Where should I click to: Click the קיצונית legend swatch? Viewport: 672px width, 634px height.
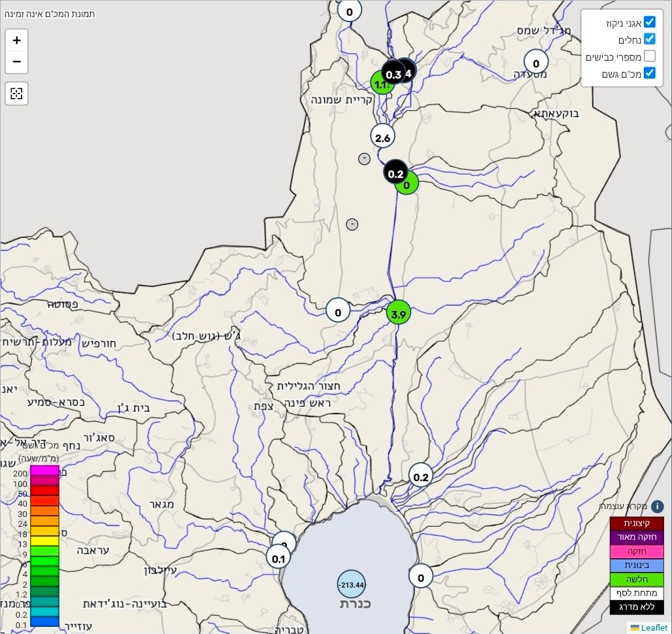click(637, 524)
